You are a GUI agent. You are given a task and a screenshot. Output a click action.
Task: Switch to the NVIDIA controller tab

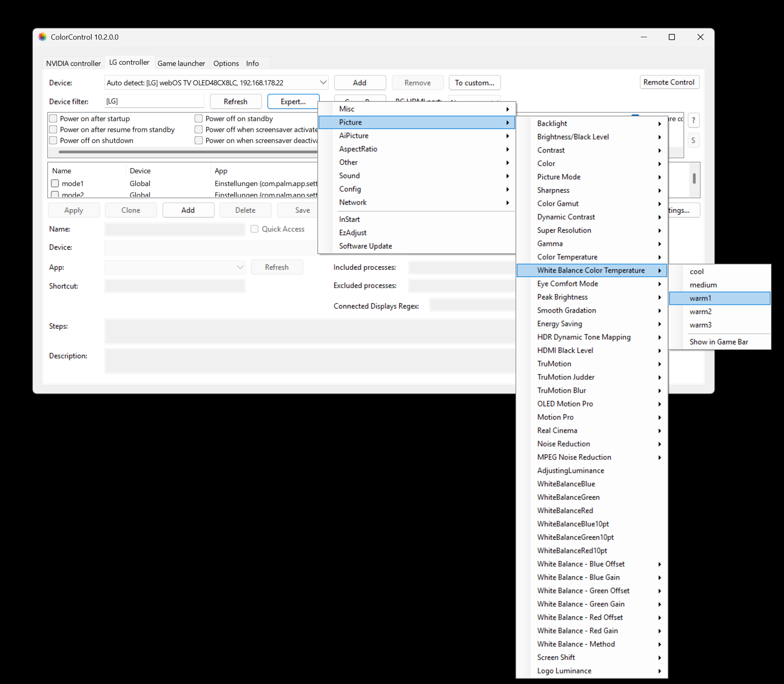point(73,63)
